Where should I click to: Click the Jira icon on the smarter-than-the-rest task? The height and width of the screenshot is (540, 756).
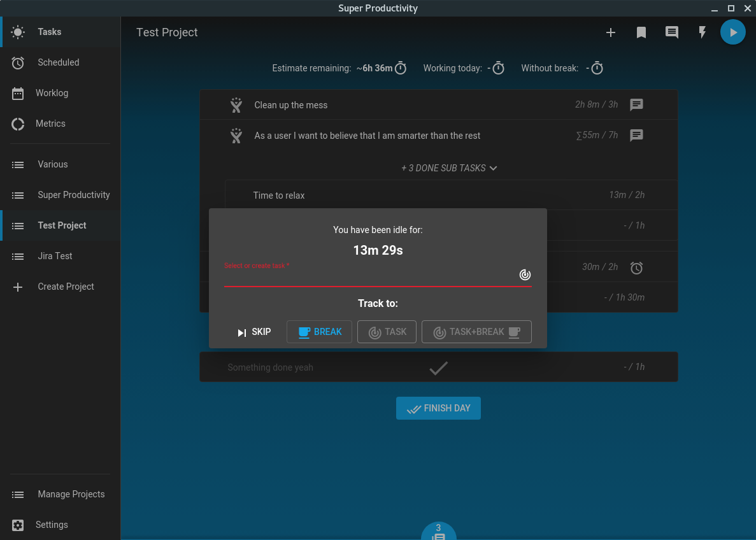(236, 136)
